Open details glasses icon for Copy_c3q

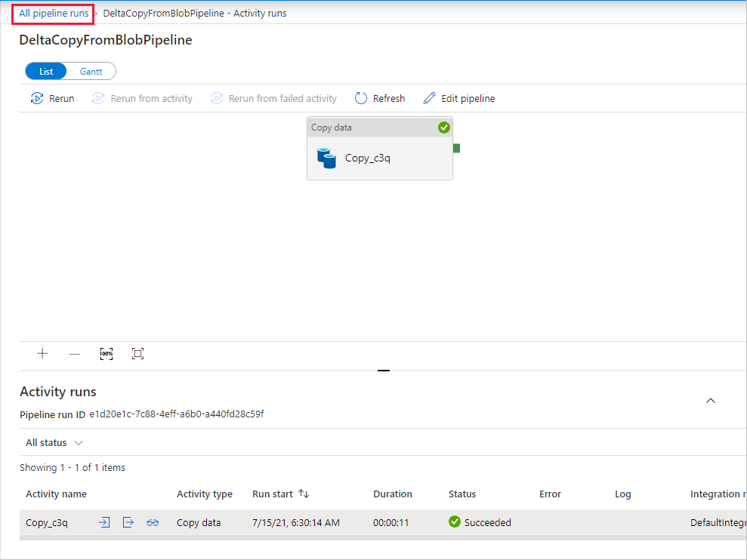point(153,523)
